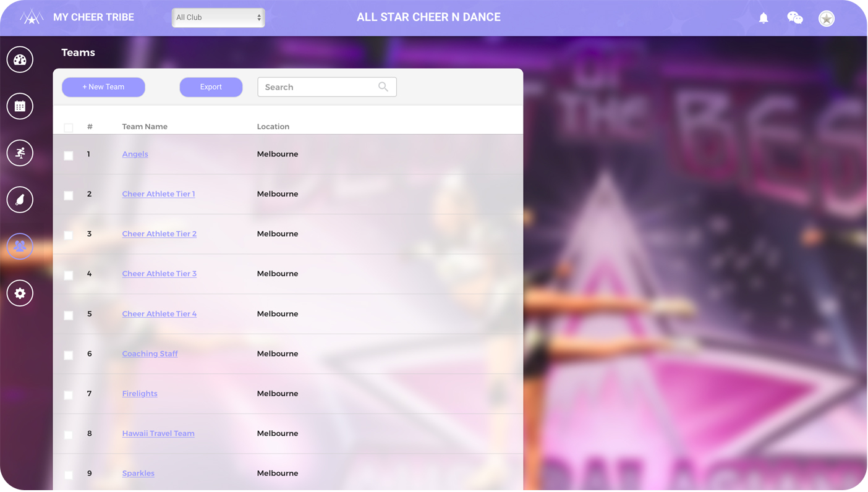Tick the checkbox for Angels row
The image size is (868, 492).
[69, 156]
